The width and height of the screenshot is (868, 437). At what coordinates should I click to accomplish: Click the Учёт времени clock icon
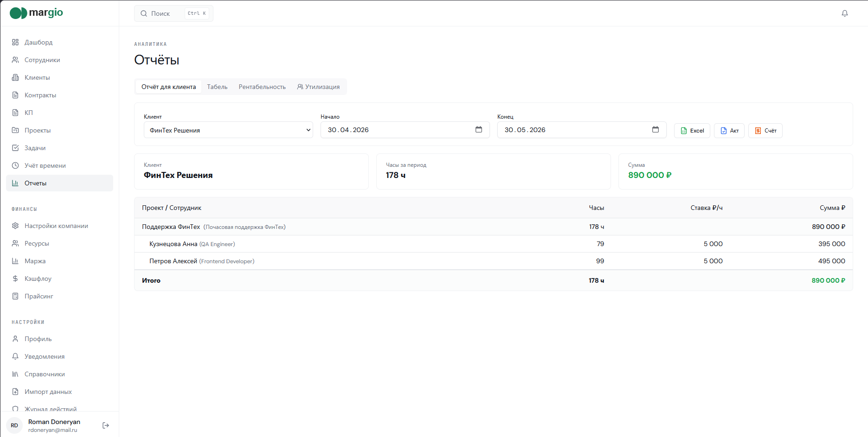[x=15, y=165]
